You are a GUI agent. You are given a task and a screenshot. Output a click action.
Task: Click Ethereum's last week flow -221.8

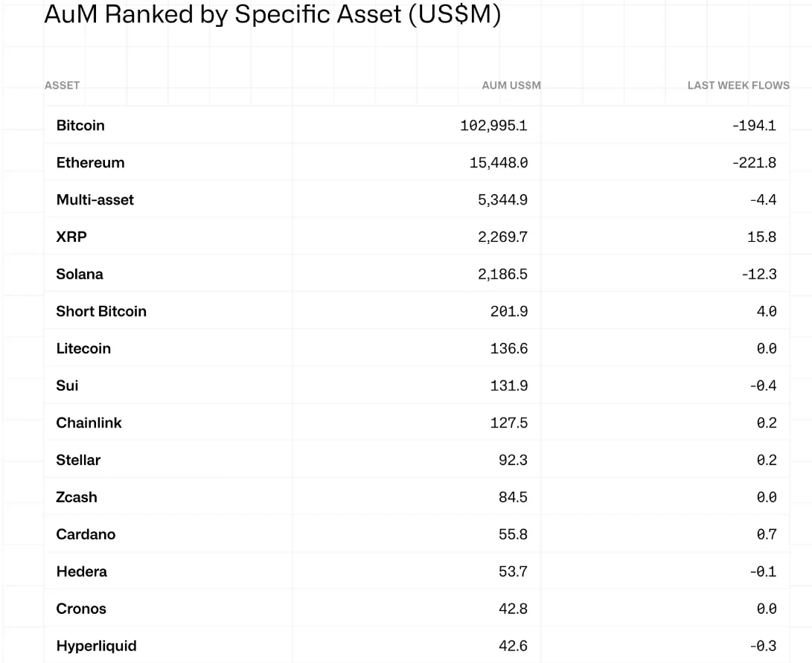754,163
